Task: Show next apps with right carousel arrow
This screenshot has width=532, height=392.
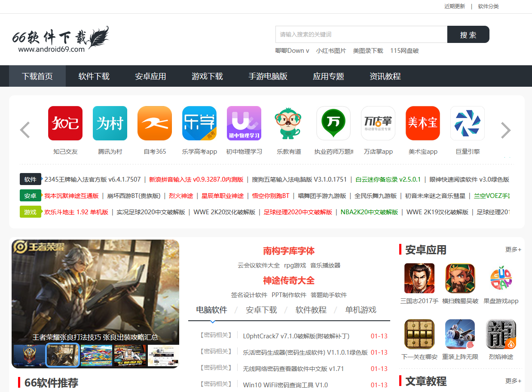Action: (x=506, y=130)
